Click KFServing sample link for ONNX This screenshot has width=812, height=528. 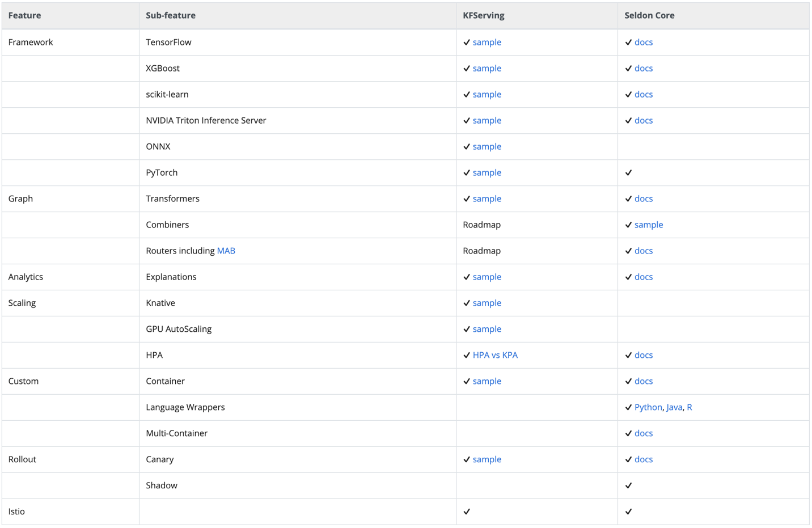(487, 146)
